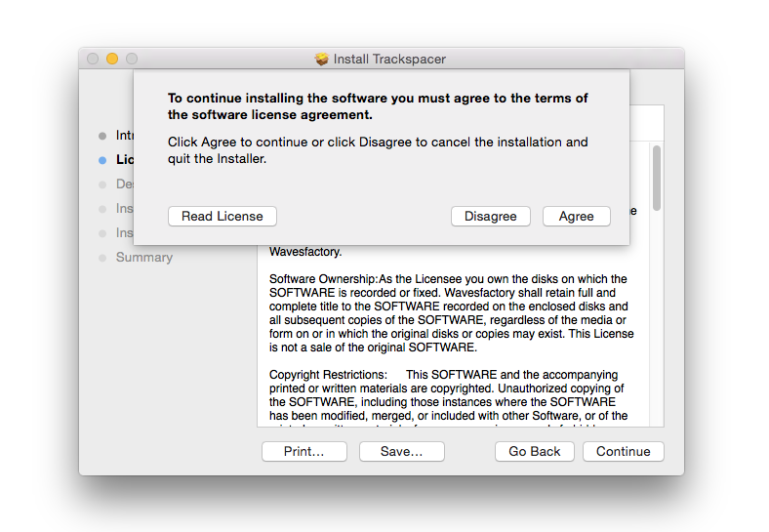Click Print... button
The width and height of the screenshot is (769, 532).
304,452
